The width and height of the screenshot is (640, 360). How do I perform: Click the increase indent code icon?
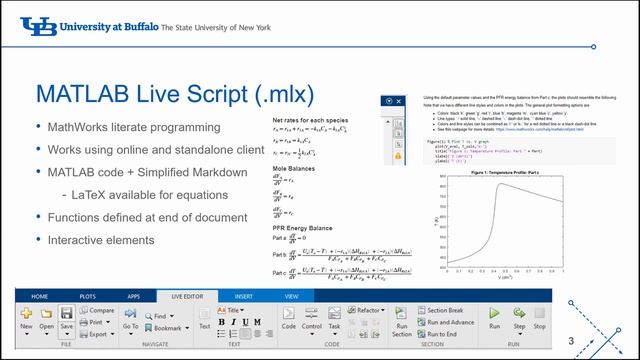(376, 334)
